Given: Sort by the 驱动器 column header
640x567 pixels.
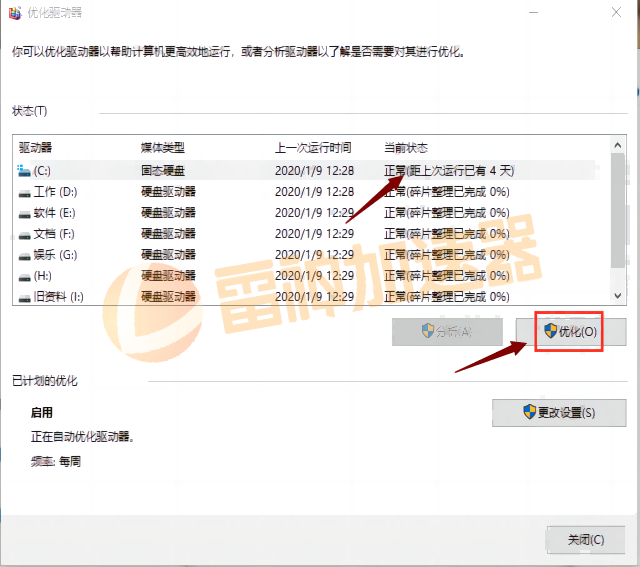Looking at the screenshot, I should [x=38, y=147].
